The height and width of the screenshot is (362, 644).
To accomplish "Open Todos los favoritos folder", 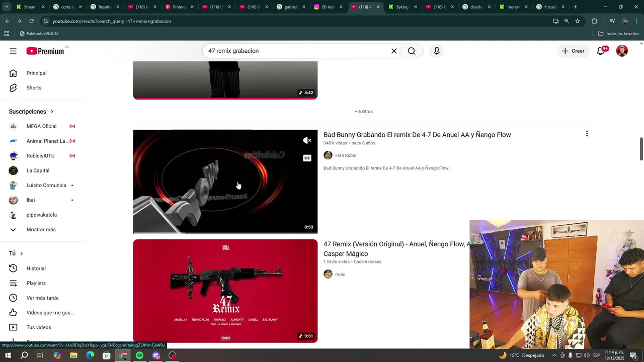I will point(618,34).
